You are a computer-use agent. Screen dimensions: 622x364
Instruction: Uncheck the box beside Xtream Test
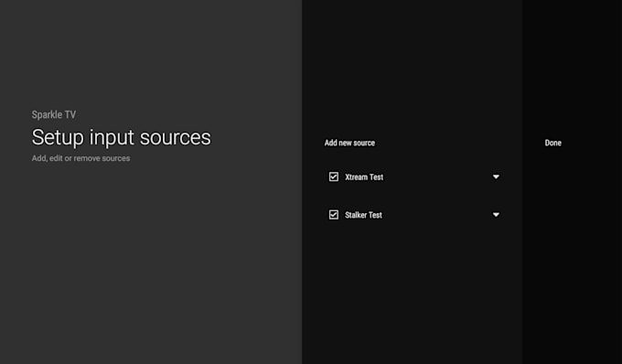point(334,177)
